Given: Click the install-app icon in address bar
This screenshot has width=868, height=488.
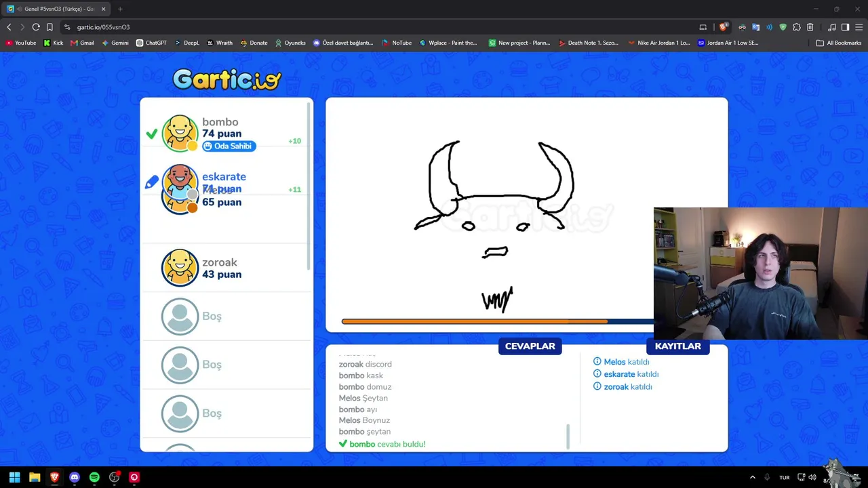Looking at the screenshot, I should tap(703, 27).
